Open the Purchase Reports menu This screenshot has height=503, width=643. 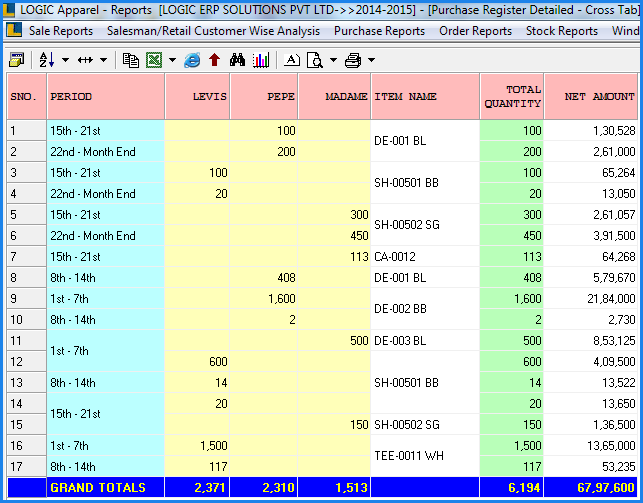pyautogui.click(x=379, y=31)
